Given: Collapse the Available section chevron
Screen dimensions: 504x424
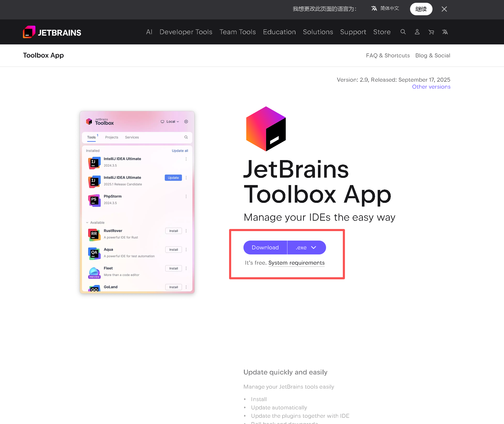Looking at the screenshot, I should [87, 223].
